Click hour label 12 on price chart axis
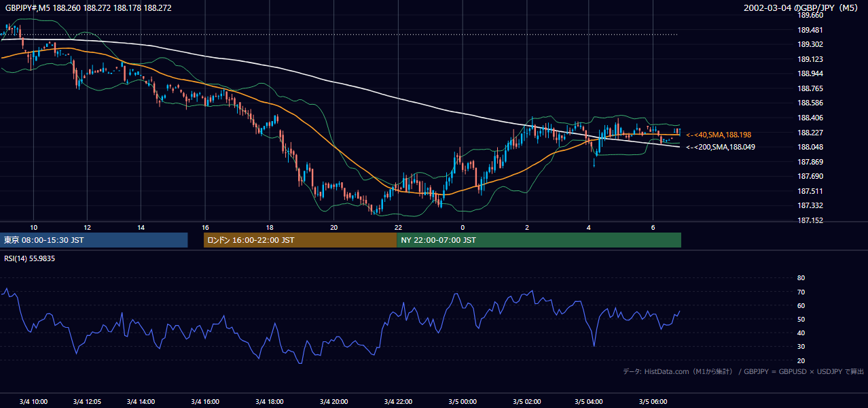Viewport: 868px width, 408px height. click(x=87, y=227)
